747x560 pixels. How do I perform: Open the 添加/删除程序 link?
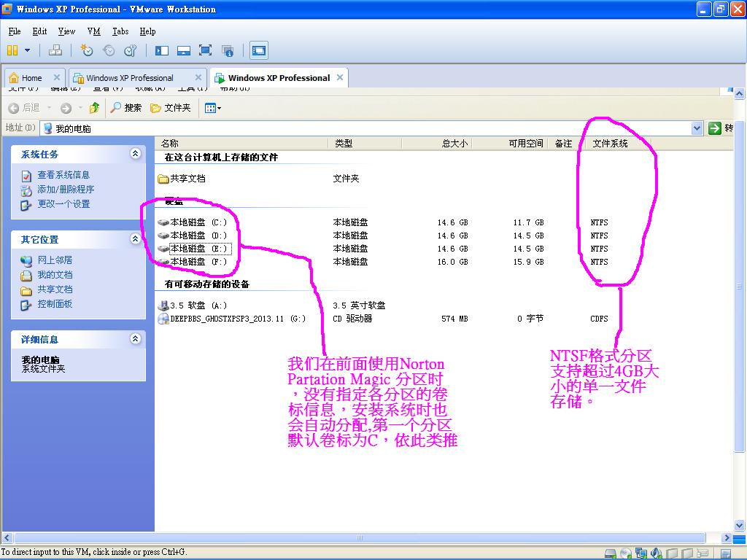pyautogui.click(x=66, y=190)
